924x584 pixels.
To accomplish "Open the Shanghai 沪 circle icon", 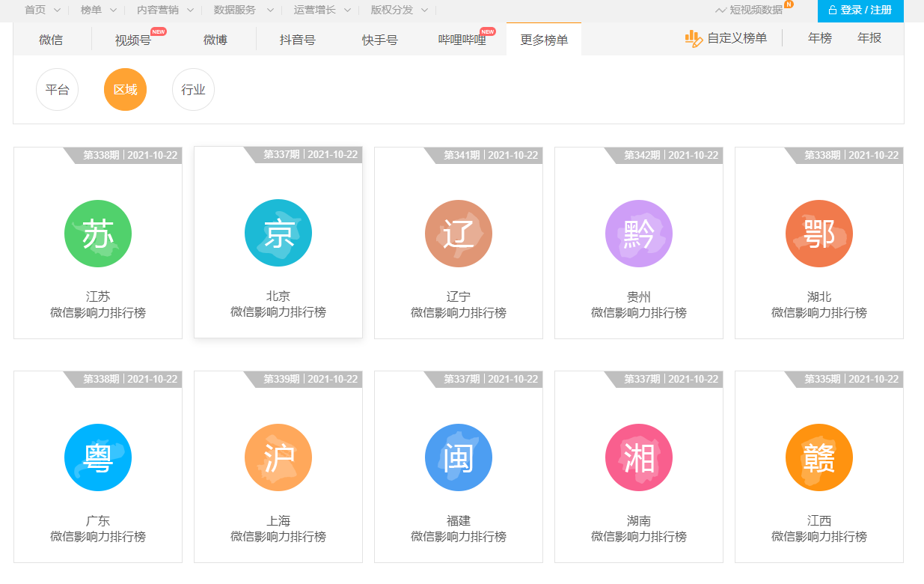I will tap(278, 457).
